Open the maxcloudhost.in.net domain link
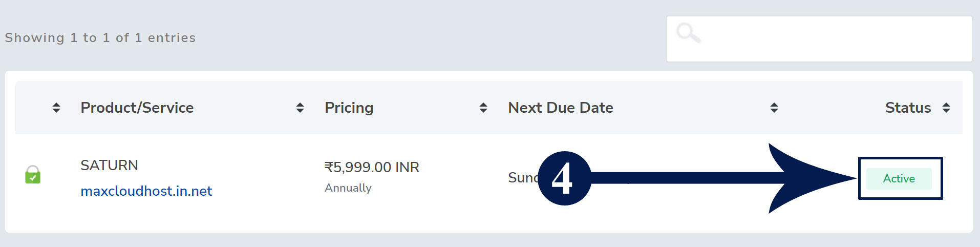This screenshot has height=247, width=980. [x=146, y=191]
